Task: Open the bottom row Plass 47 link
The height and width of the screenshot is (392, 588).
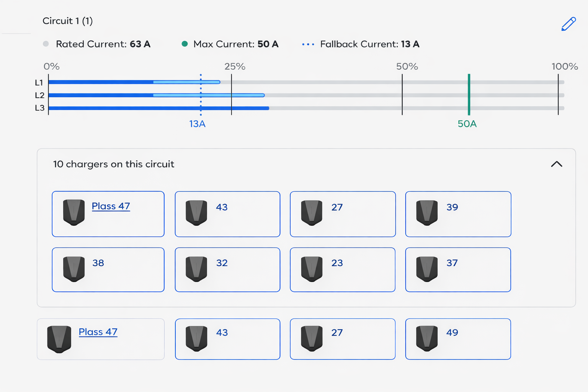Action: coord(98,332)
